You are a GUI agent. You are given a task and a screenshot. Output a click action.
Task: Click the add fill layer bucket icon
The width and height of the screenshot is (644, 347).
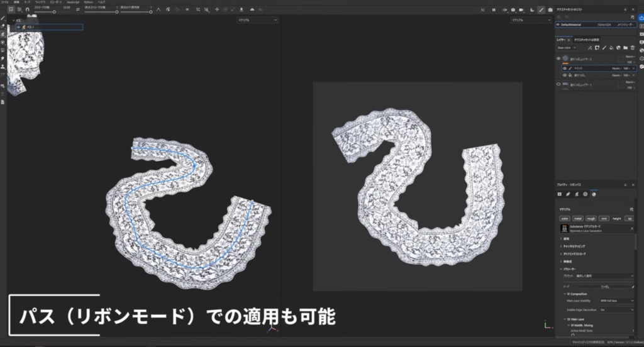611,48
